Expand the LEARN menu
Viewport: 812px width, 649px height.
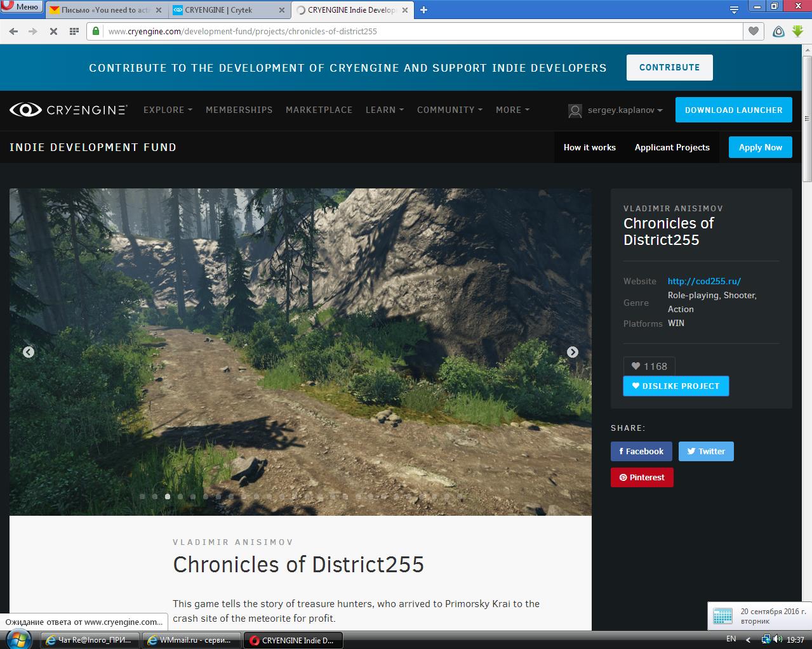tap(385, 110)
